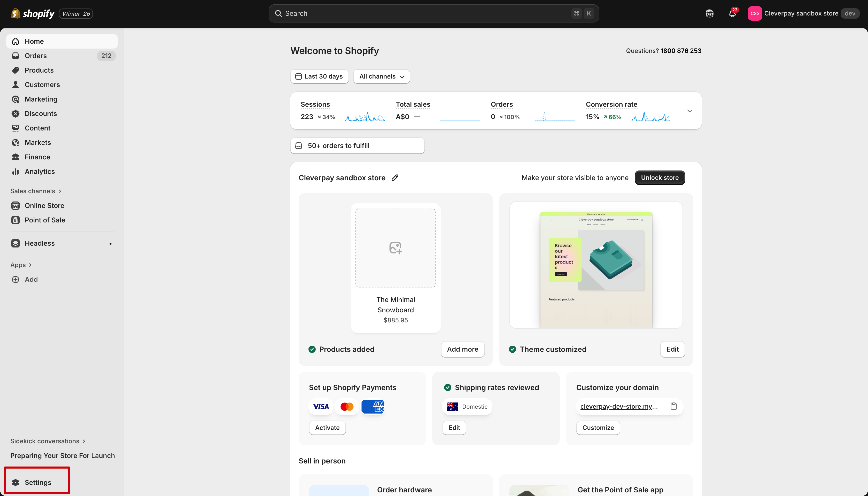Click the pencil icon beside store name
This screenshot has width=868, height=496.
(x=395, y=178)
